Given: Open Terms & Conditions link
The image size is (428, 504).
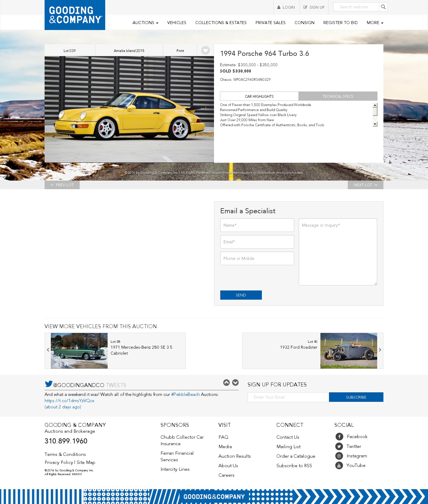Looking at the screenshot, I should coord(65,454).
